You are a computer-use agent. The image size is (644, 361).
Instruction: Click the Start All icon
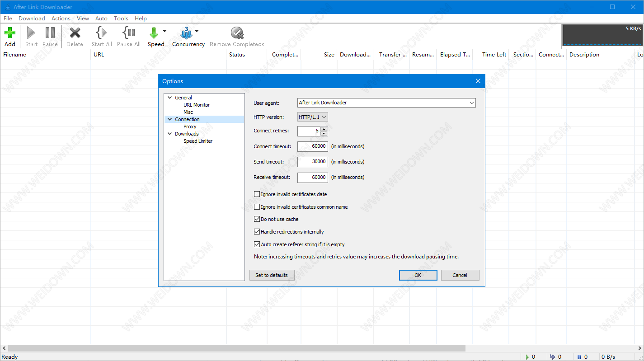pos(102,33)
